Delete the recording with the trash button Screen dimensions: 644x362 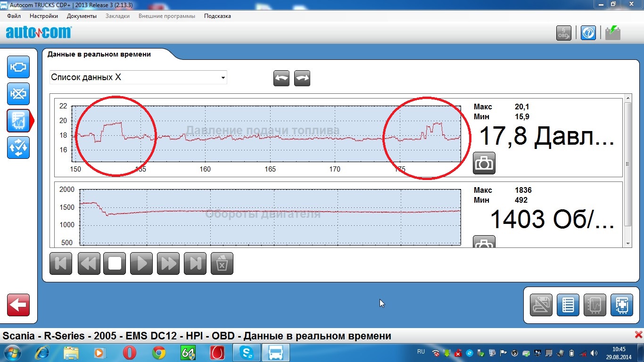pos(222,263)
